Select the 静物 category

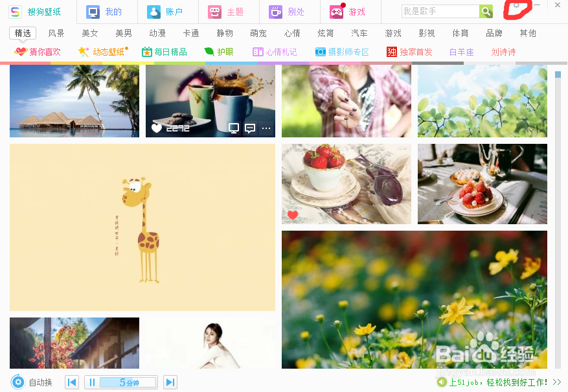pos(225,33)
